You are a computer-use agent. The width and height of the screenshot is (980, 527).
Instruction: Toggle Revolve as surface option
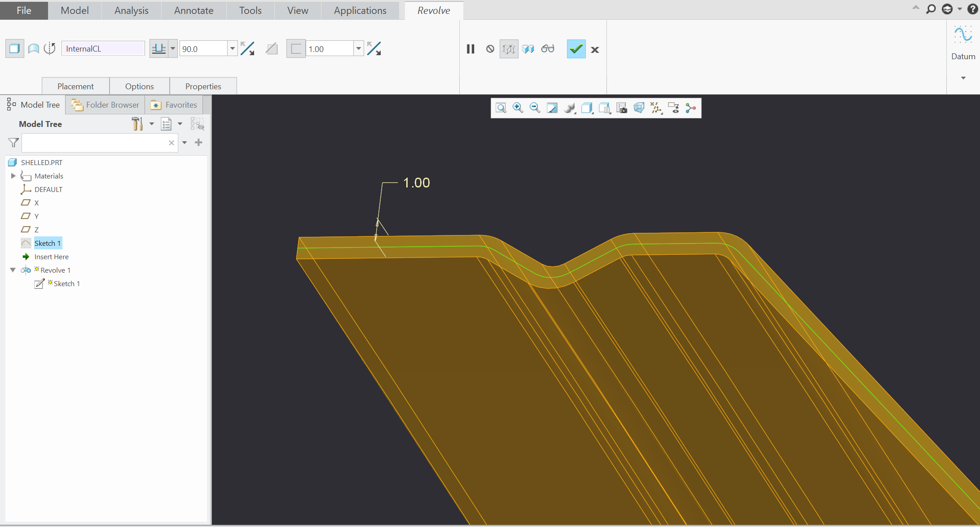(x=34, y=49)
